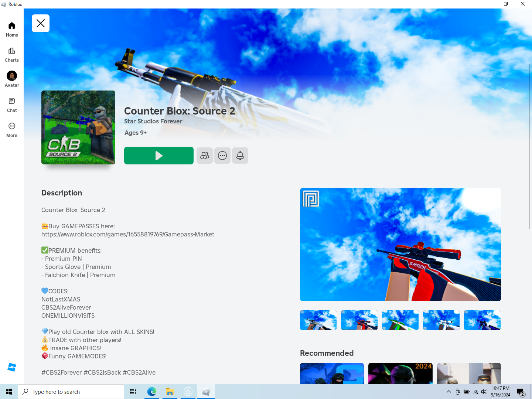The height and width of the screenshot is (399, 532).
Task: Launch Microsoft Edge from the taskbar
Action: click(x=151, y=392)
